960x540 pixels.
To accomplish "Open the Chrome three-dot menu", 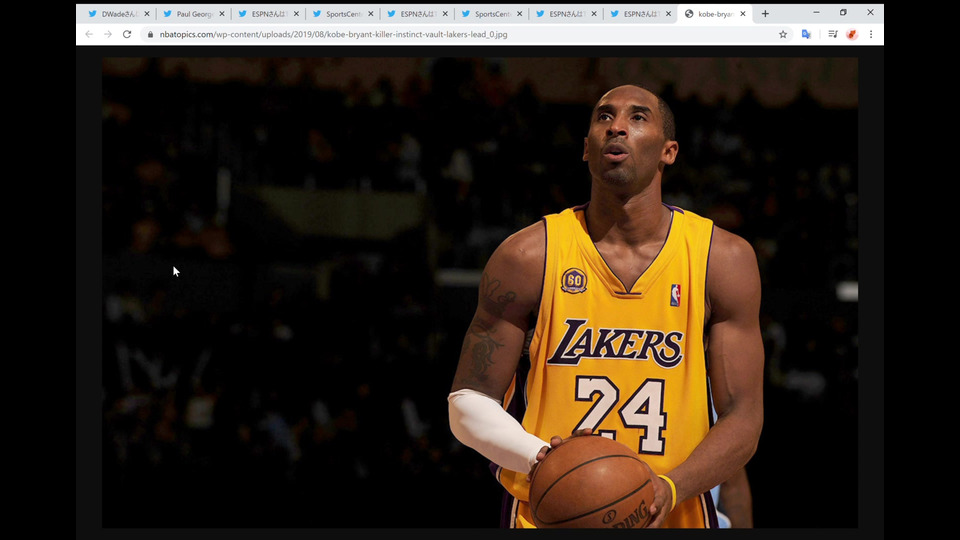I will [x=871, y=34].
